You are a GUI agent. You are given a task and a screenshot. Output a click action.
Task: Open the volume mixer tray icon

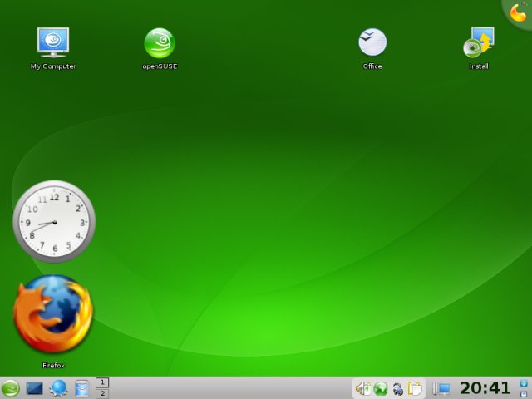pyautogui.click(x=362, y=388)
